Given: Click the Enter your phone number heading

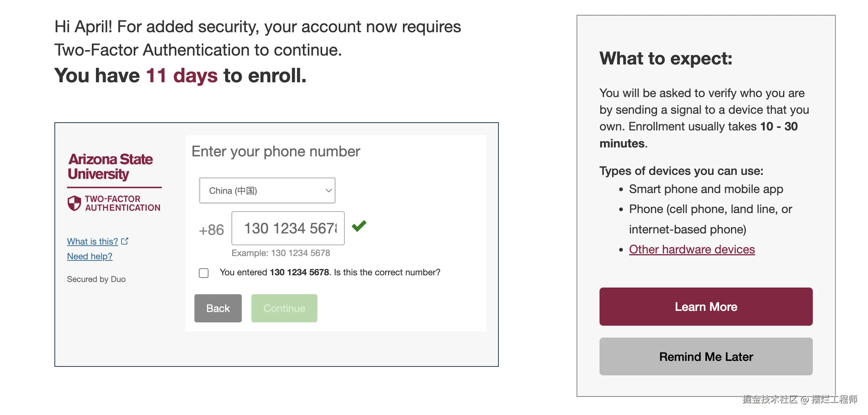Looking at the screenshot, I should click(x=276, y=152).
